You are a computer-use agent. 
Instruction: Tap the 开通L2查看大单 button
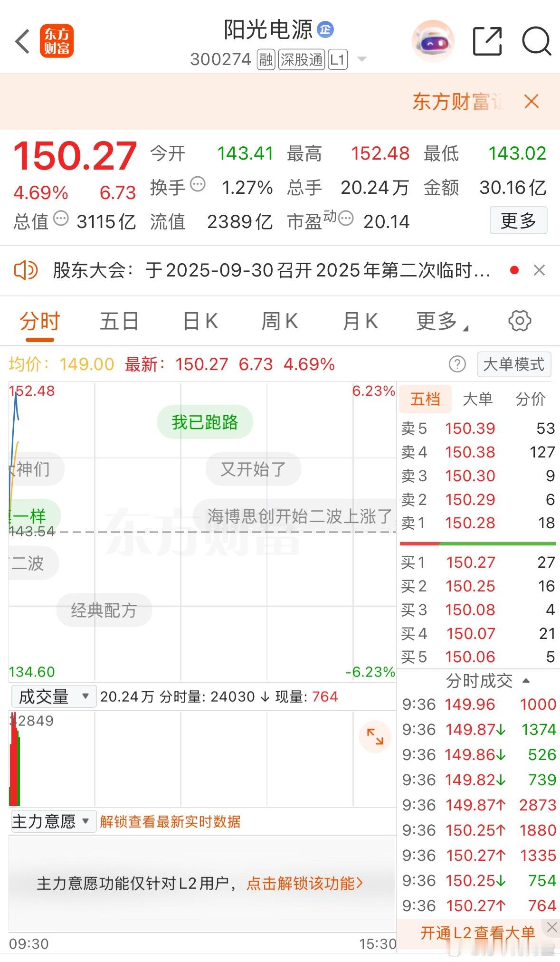click(477, 933)
